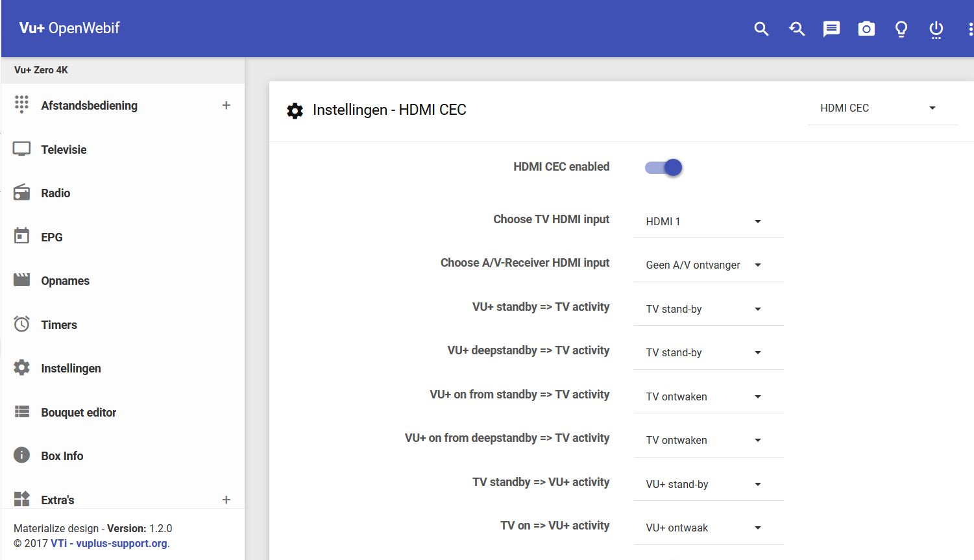
Task: Click the Materialize design version text
Action: [93, 529]
